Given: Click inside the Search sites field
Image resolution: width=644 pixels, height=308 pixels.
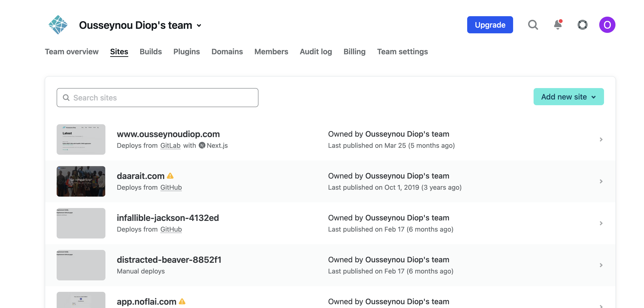Looking at the screenshot, I should pyautogui.click(x=158, y=98).
